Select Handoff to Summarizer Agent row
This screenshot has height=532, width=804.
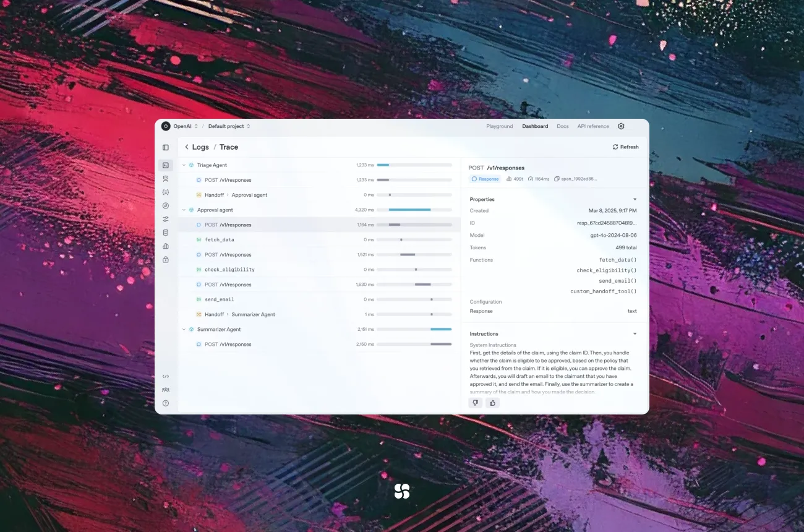[319, 314]
